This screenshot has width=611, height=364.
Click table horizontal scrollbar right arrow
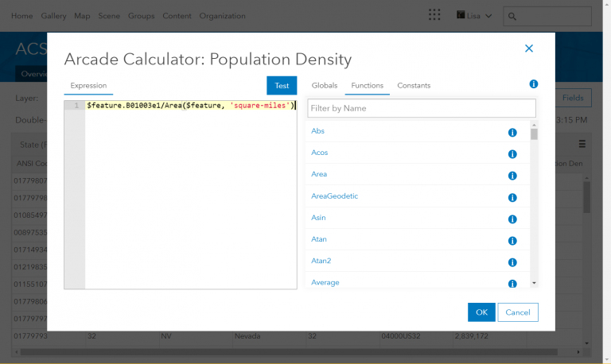[578, 352]
